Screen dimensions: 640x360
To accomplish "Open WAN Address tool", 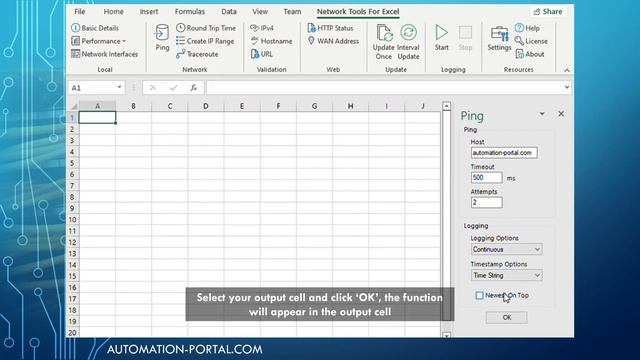I will click(333, 41).
